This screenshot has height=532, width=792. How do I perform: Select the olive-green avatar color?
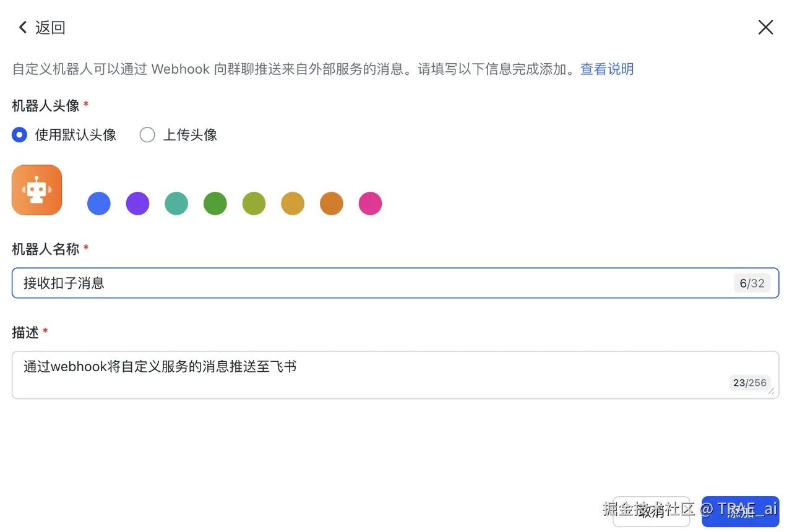(254, 204)
